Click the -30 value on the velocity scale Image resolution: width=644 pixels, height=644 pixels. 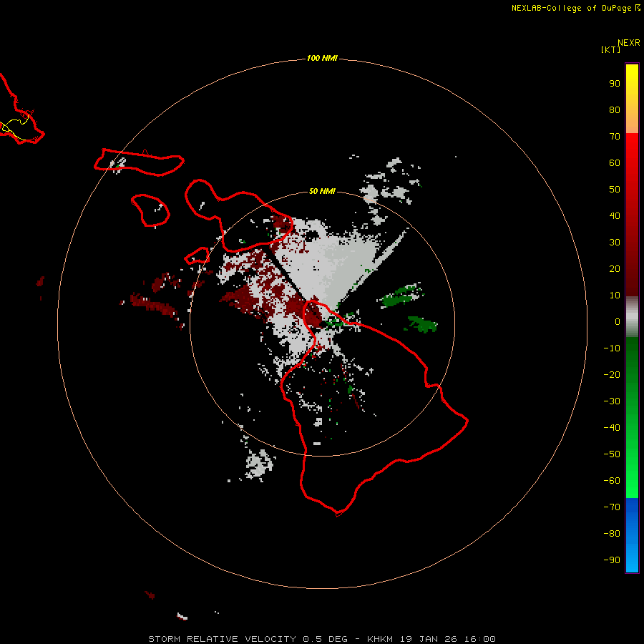(612, 401)
